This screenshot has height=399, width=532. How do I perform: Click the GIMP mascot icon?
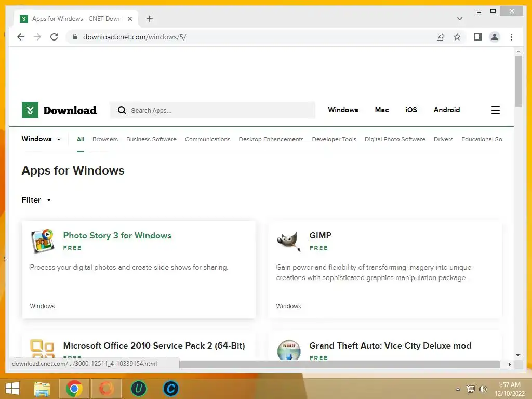click(x=289, y=241)
